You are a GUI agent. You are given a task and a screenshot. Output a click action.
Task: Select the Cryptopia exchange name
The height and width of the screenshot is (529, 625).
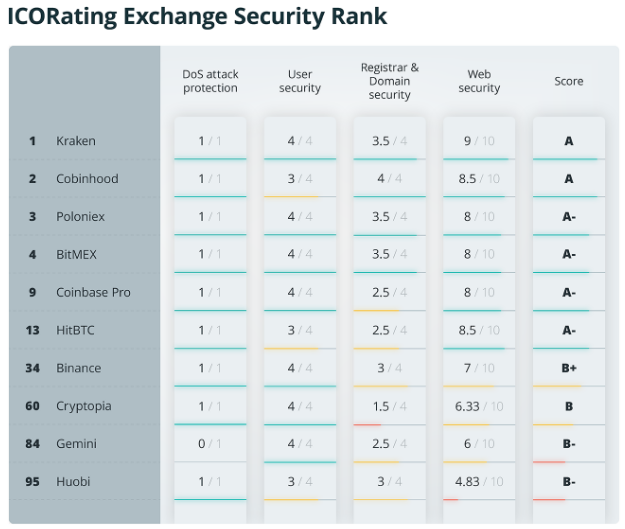click(84, 406)
